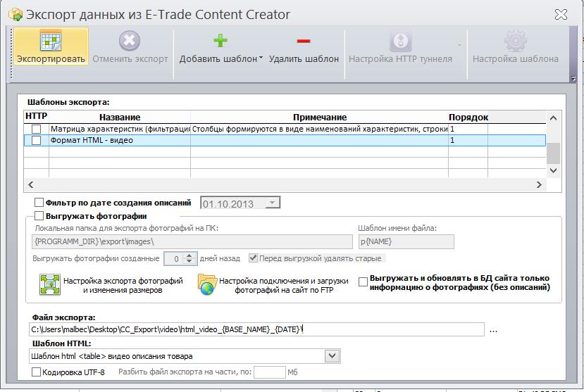Toggle Перед выгрузкой удалять старые checkbox
584x392 pixels.
point(253,258)
